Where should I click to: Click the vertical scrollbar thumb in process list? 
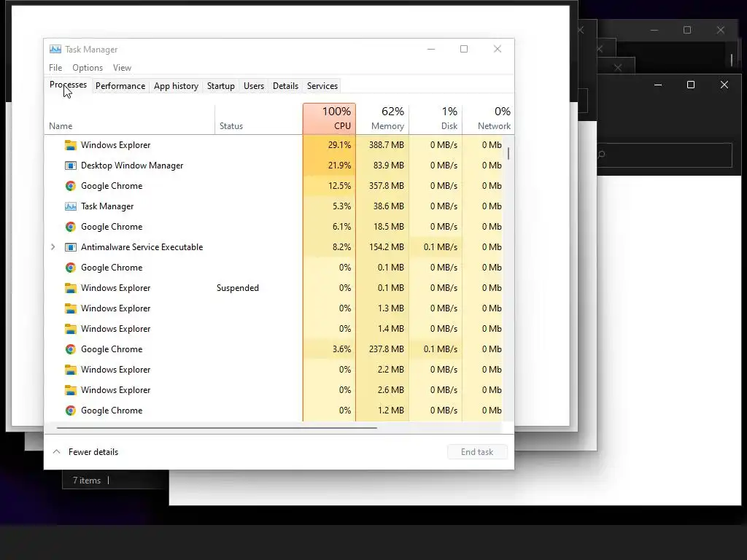coord(508,153)
